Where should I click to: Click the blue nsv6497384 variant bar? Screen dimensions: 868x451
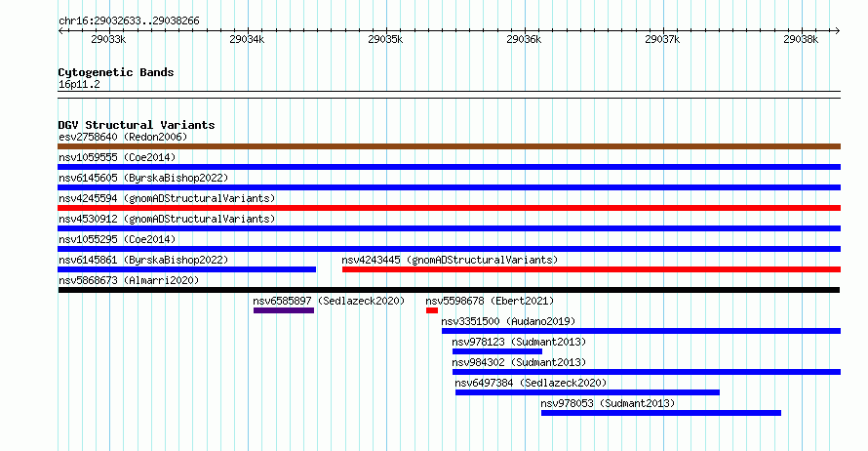(x=587, y=392)
